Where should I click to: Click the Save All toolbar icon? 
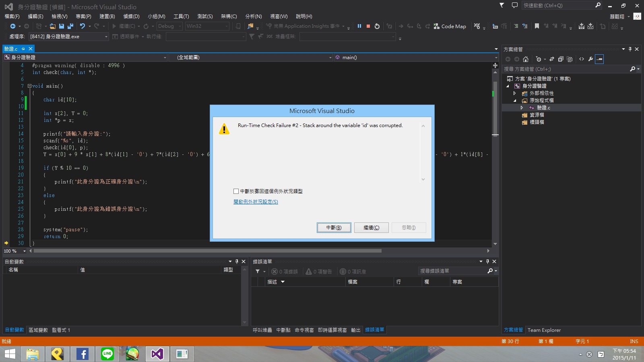pos(70,26)
